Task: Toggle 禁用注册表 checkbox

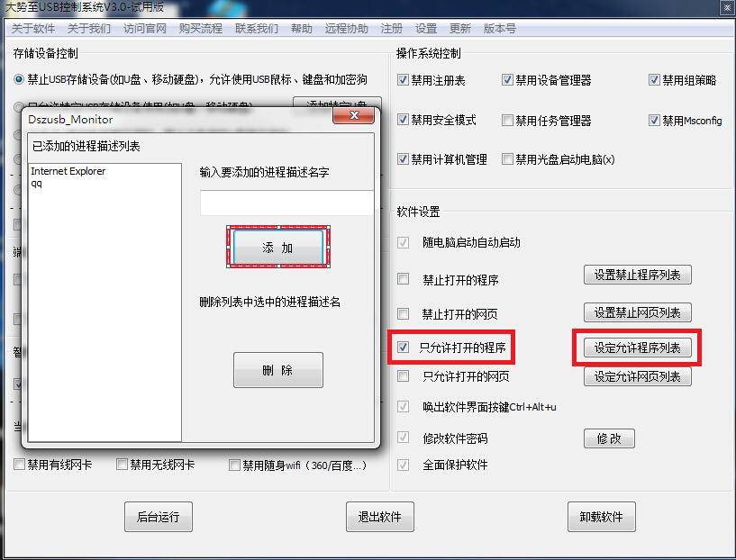Action: 403,80
